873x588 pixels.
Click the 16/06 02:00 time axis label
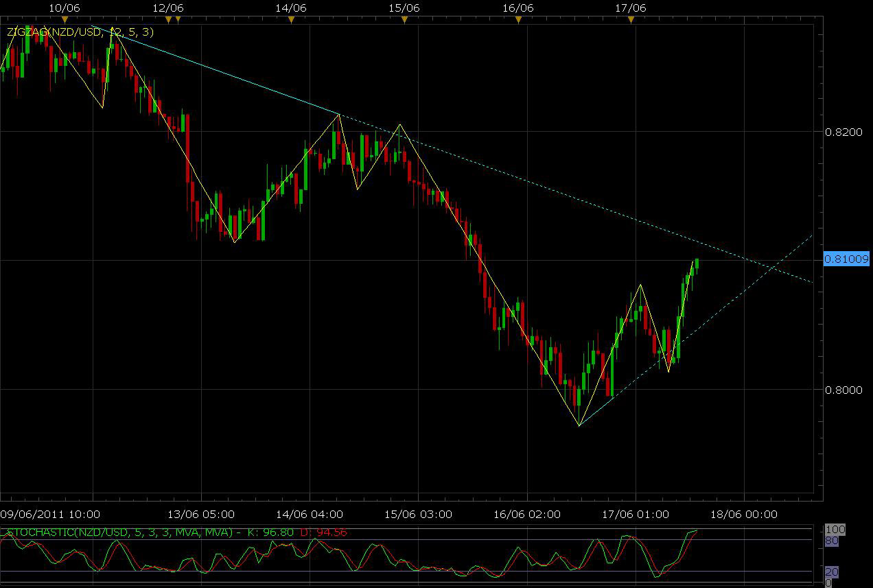coord(526,514)
